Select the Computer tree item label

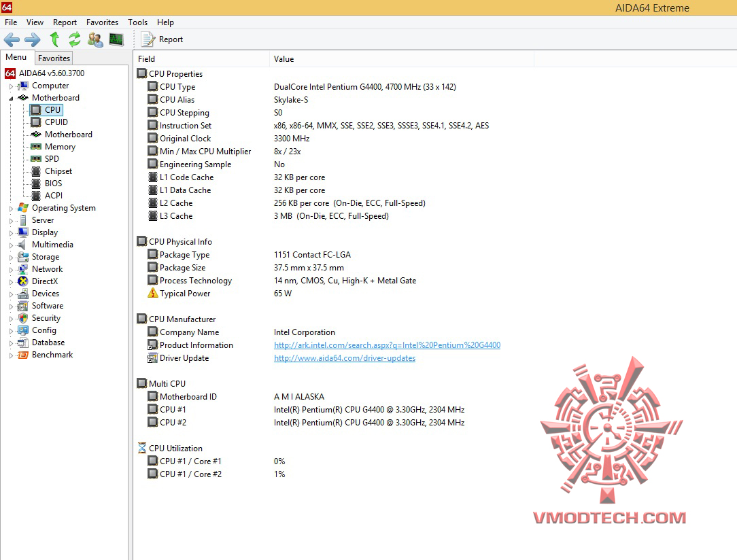(x=50, y=86)
